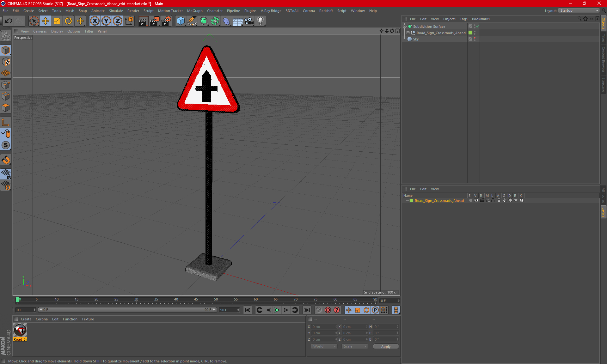Toggle Snap magnet icon in sidebar

click(6, 160)
